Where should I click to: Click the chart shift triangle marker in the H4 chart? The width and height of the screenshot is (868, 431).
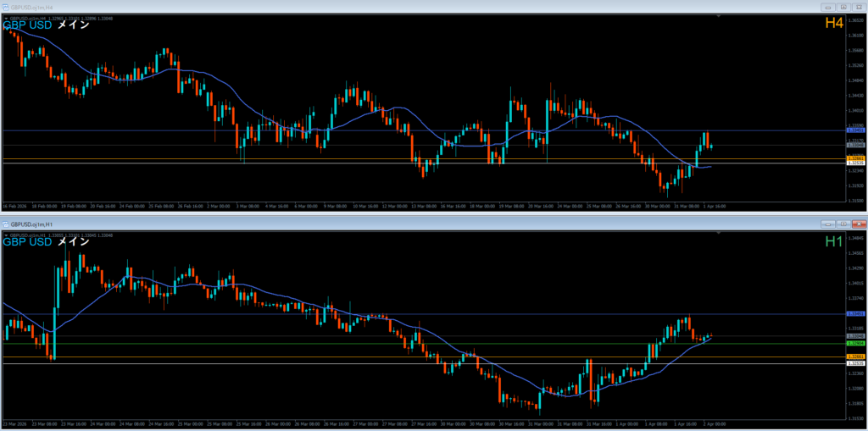tap(719, 17)
